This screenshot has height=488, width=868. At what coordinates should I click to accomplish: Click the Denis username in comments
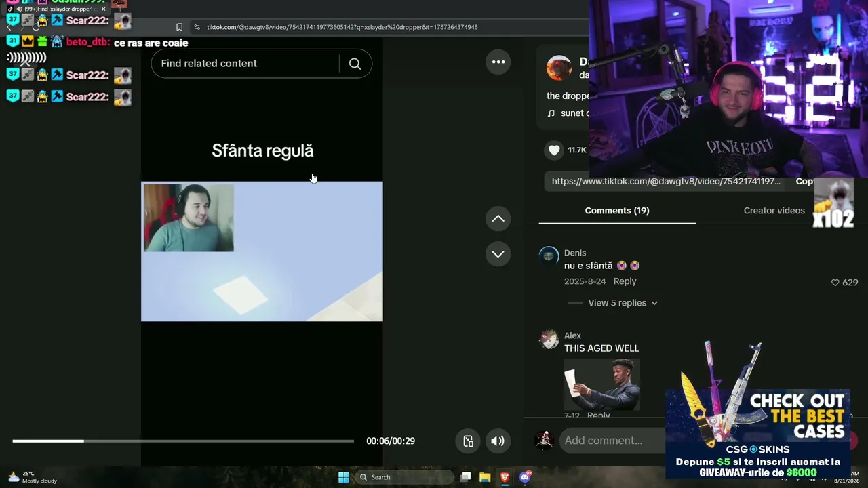575,253
